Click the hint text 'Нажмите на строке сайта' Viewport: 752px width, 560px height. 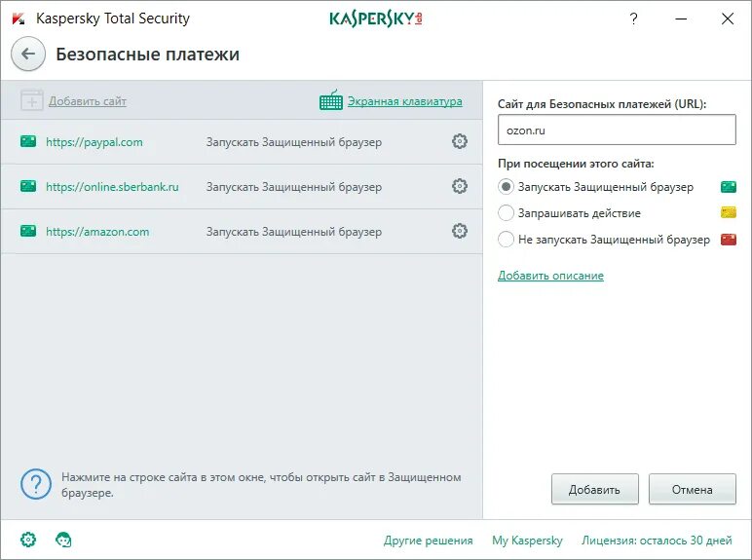(x=129, y=477)
